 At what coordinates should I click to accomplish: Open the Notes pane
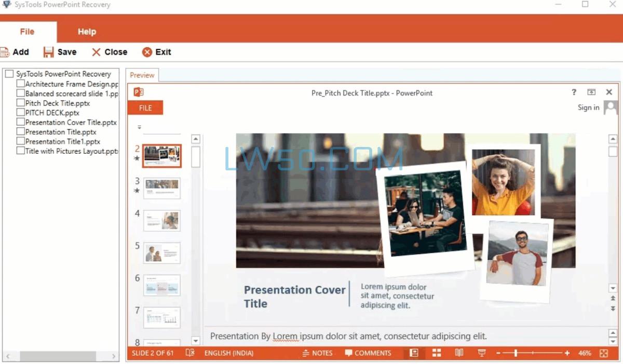click(x=317, y=353)
